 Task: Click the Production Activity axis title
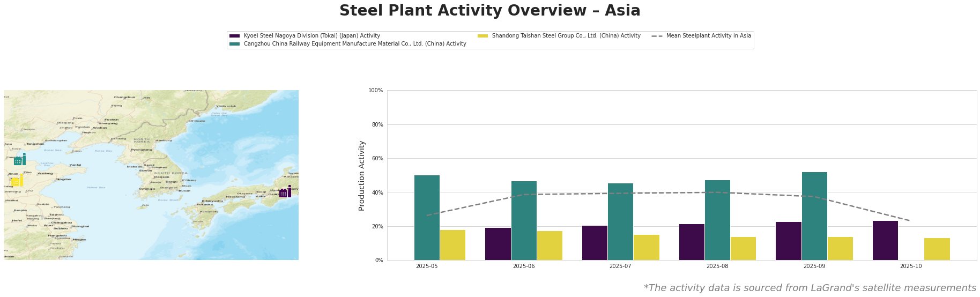362,175
